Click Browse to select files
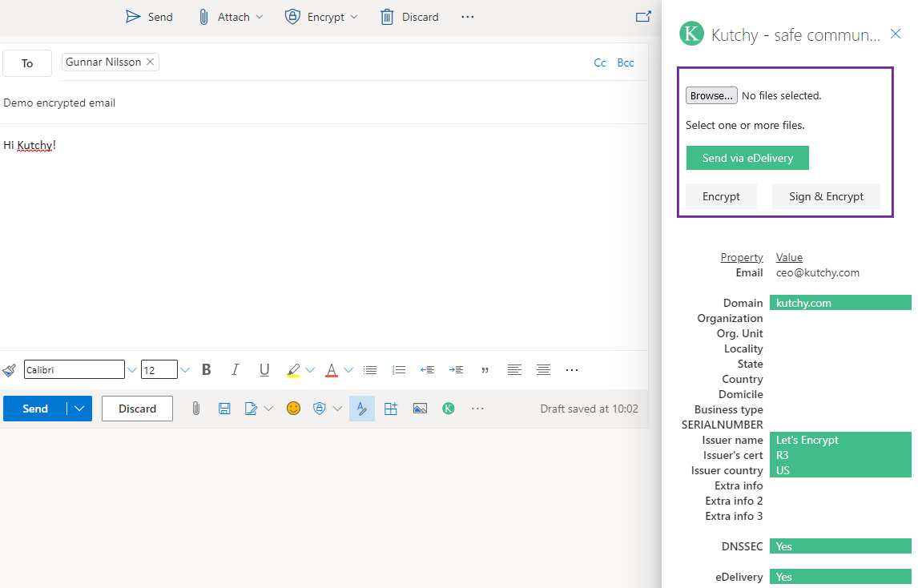Viewport: 918px width, 588px height. click(711, 95)
